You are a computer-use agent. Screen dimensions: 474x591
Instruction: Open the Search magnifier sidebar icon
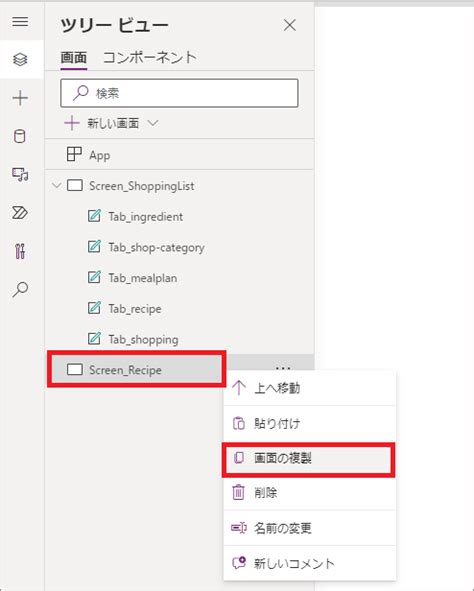(20, 289)
